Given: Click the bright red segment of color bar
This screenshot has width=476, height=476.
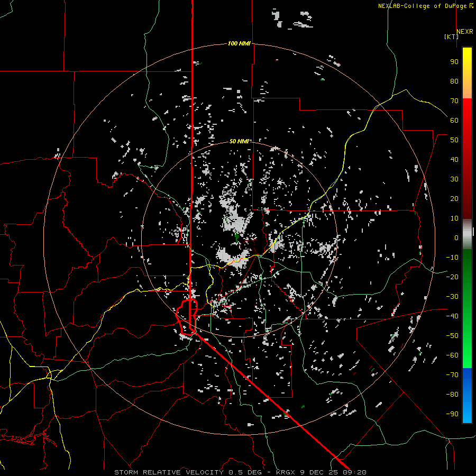Looking at the screenshot, I should pos(467,111).
